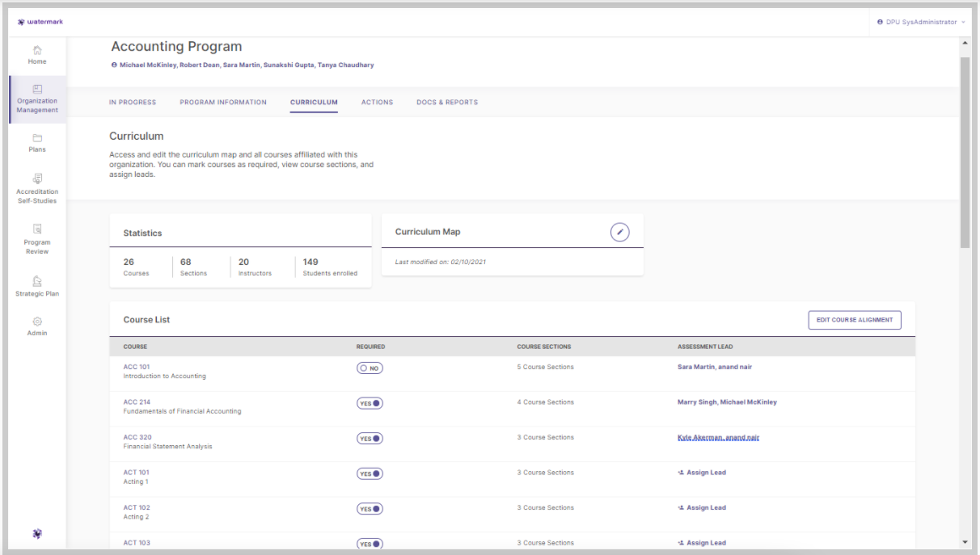Select the Admin gear icon in the sidebar
This screenshot has width=980, height=555.
click(x=37, y=322)
